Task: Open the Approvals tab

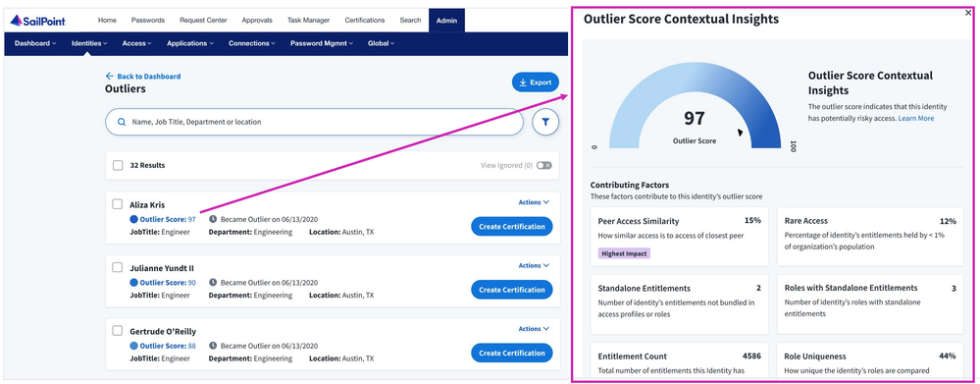Action: coord(257,20)
